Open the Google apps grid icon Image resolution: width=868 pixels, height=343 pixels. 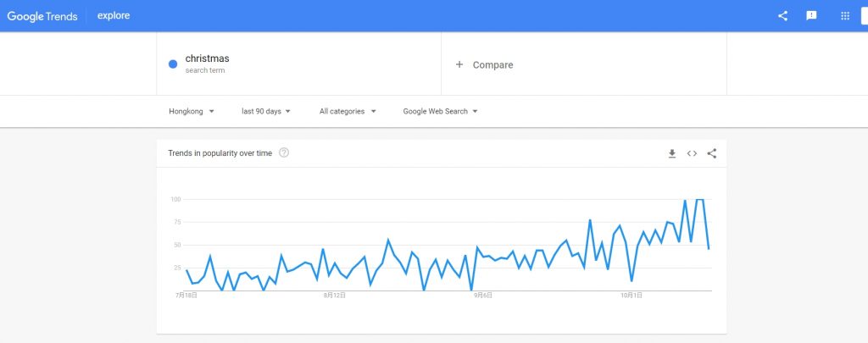tap(844, 15)
